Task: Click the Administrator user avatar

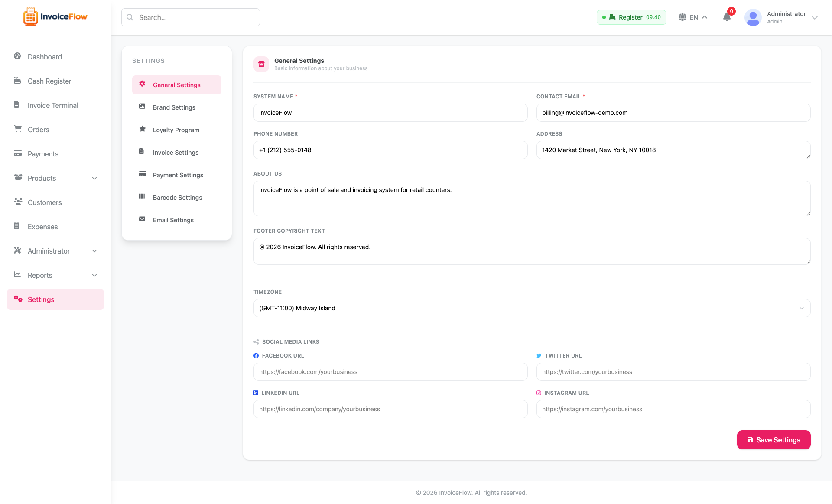Action: tap(753, 17)
